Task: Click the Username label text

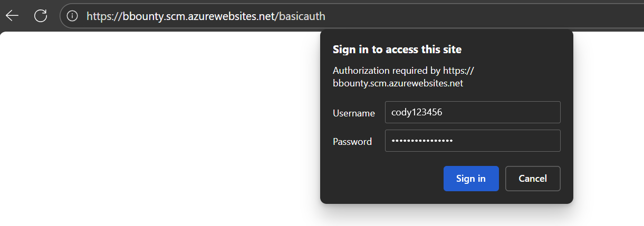Action: tap(354, 113)
